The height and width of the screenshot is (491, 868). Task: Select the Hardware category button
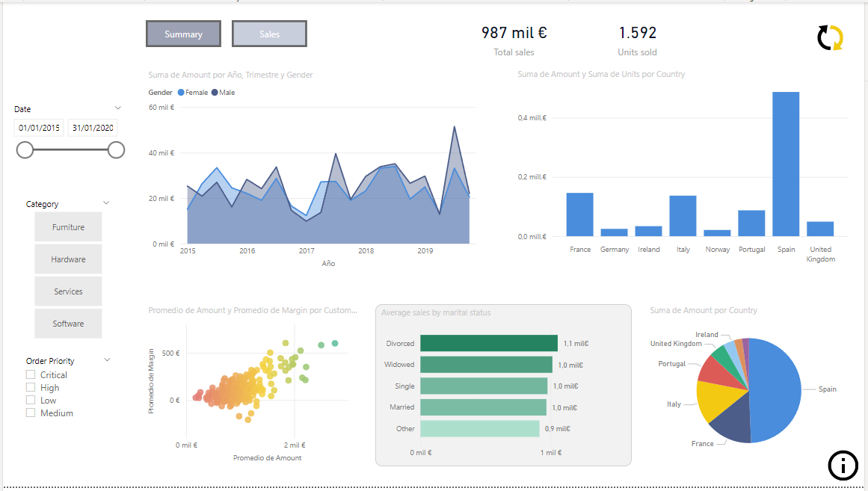(68, 259)
